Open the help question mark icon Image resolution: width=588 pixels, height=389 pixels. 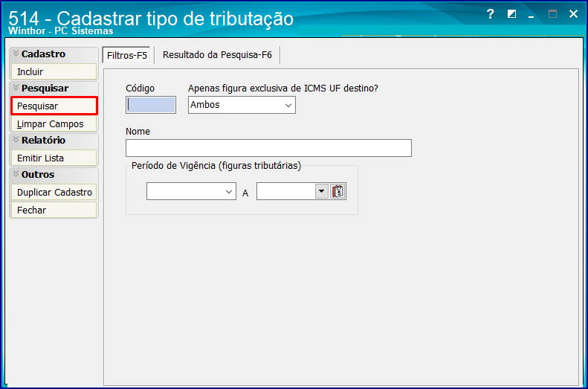490,14
